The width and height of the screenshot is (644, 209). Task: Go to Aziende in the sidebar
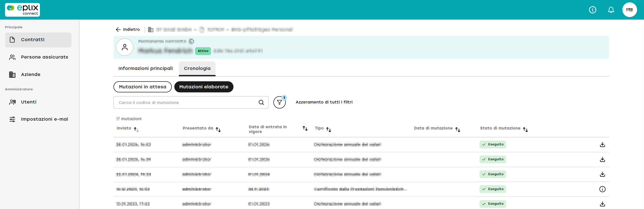point(38,74)
